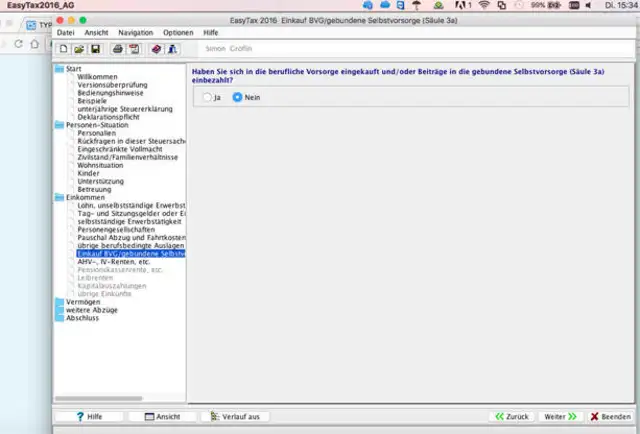Screen dimensions: 640x434
Task: Select Betreuung tree item
Action: coord(94,189)
